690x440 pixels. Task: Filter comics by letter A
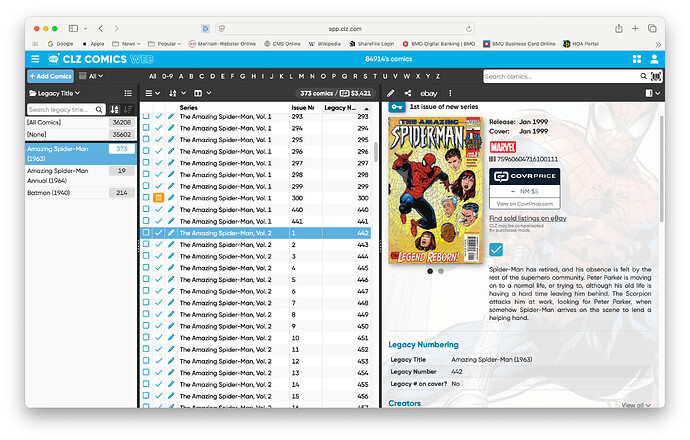pos(181,77)
